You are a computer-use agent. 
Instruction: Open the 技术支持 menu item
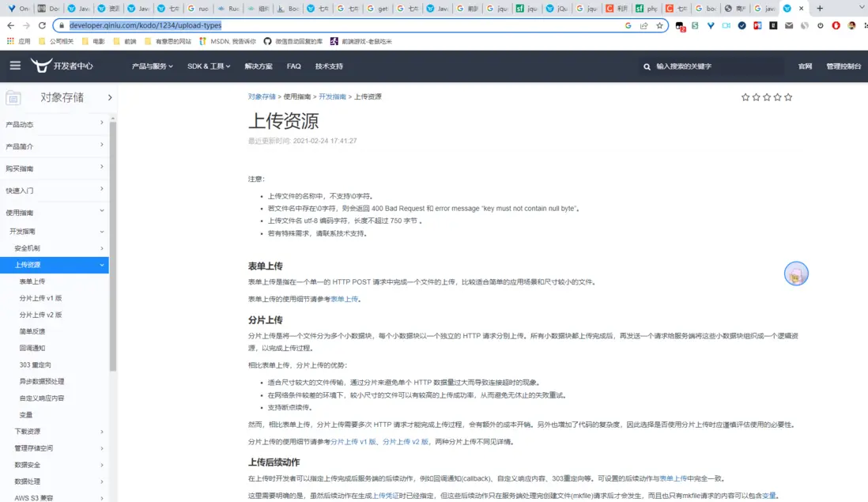(330, 66)
